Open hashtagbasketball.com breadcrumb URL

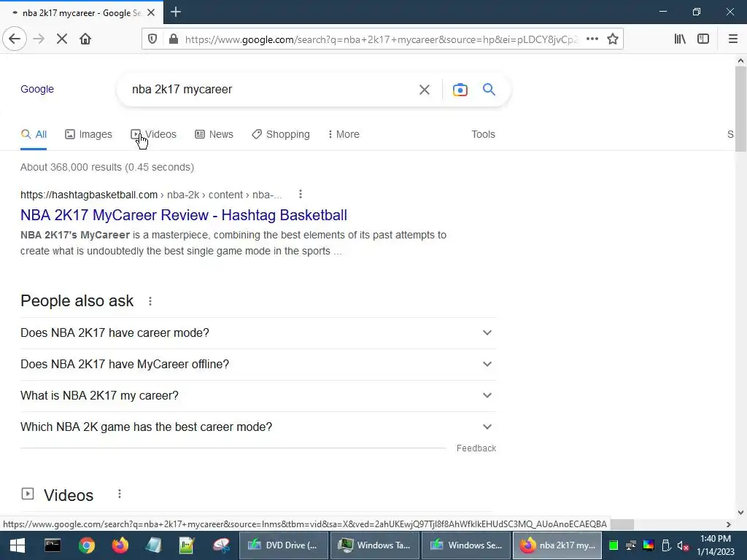click(151, 195)
